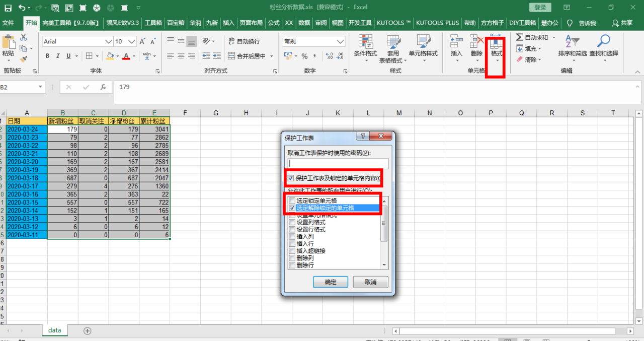Click the 自动换行 wrap text button
Image resolution: width=644 pixels, height=341 pixels.
(244, 41)
